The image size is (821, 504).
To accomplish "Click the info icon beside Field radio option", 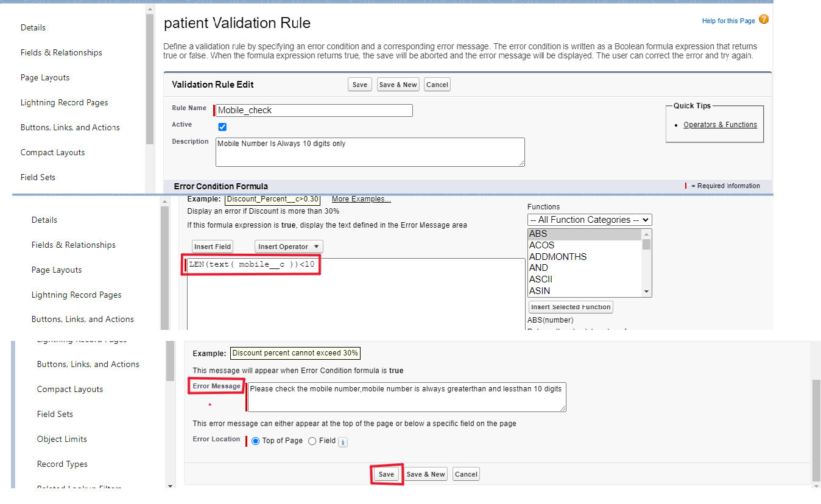I will tap(342, 441).
